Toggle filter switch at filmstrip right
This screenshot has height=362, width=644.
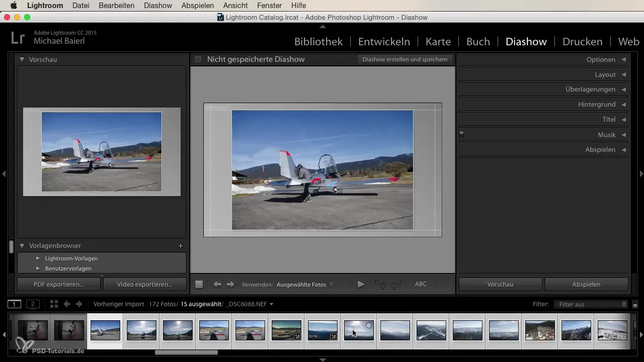tap(635, 304)
